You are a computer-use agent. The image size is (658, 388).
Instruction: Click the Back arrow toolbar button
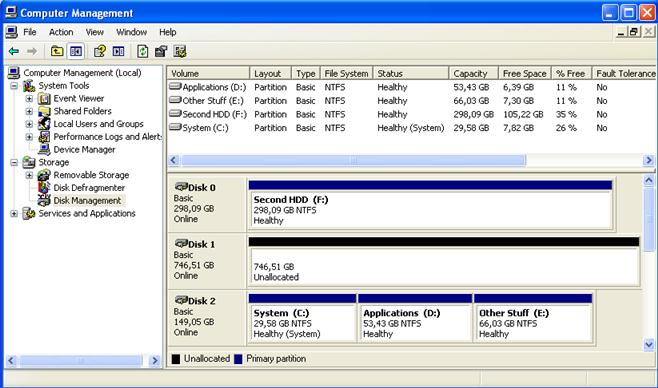[x=14, y=51]
